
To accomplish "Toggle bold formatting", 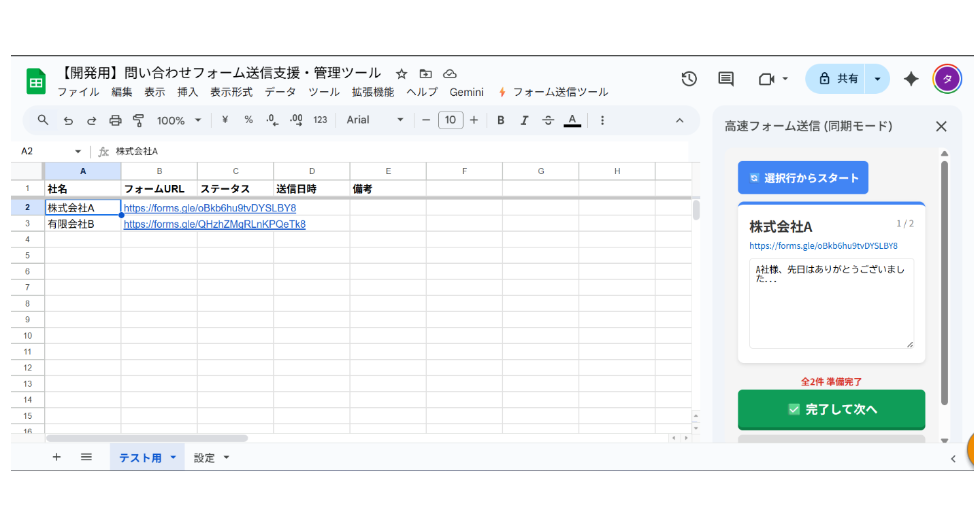I will [x=500, y=120].
